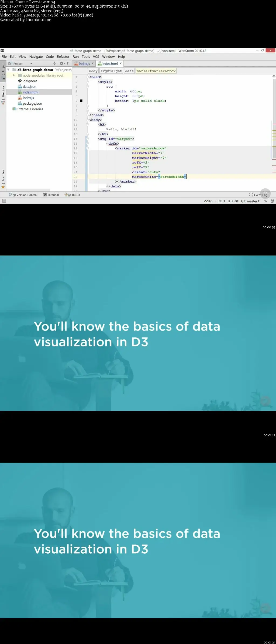276x644 pixels.
Task: Open the Navigate menu
Action: (36, 57)
